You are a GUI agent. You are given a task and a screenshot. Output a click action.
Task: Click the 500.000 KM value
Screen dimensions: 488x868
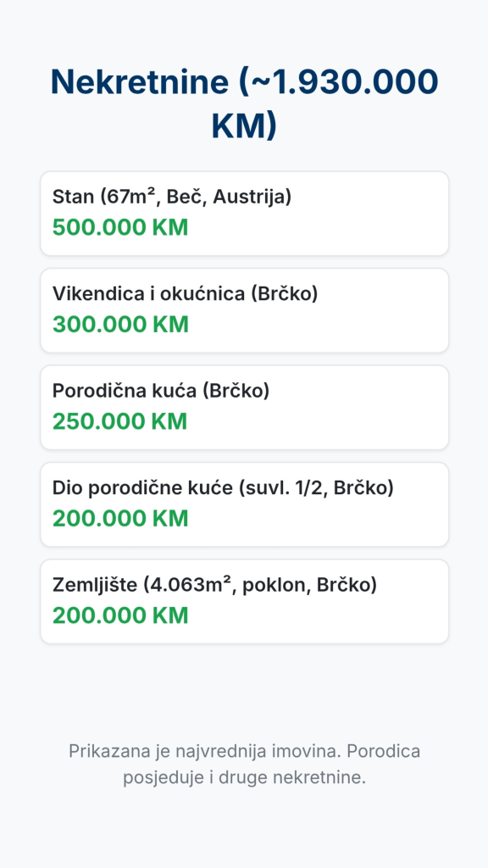click(120, 227)
